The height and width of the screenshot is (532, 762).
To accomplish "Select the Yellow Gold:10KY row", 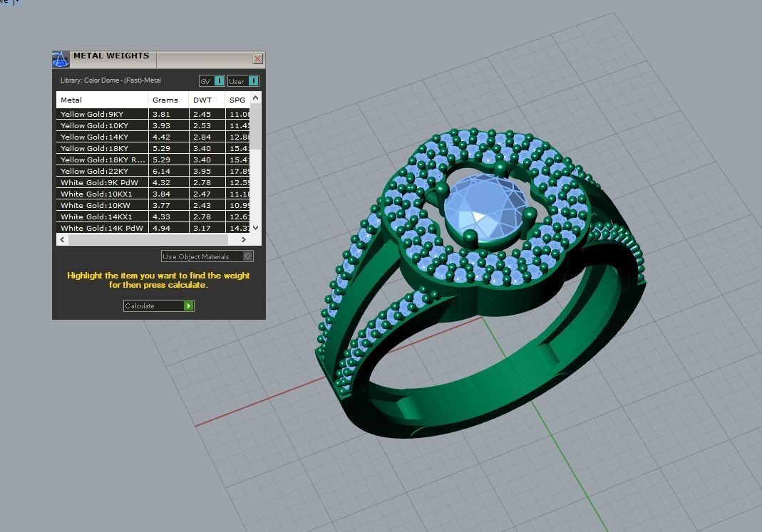I will click(x=153, y=125).
